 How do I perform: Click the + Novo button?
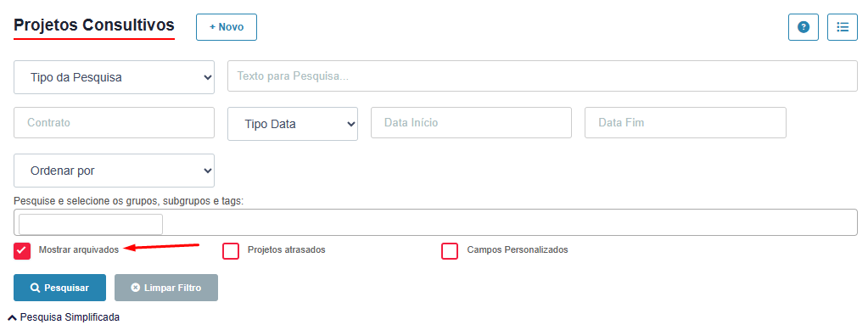227,27
